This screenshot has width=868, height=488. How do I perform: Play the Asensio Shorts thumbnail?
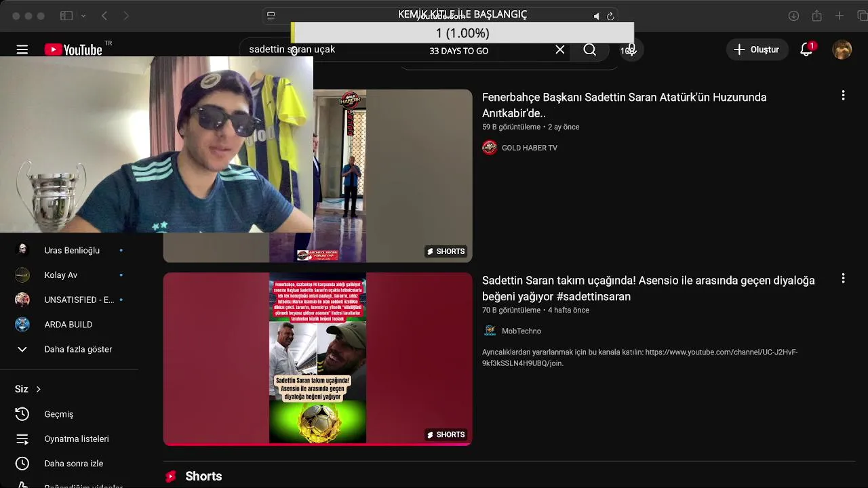coord(317,359)
